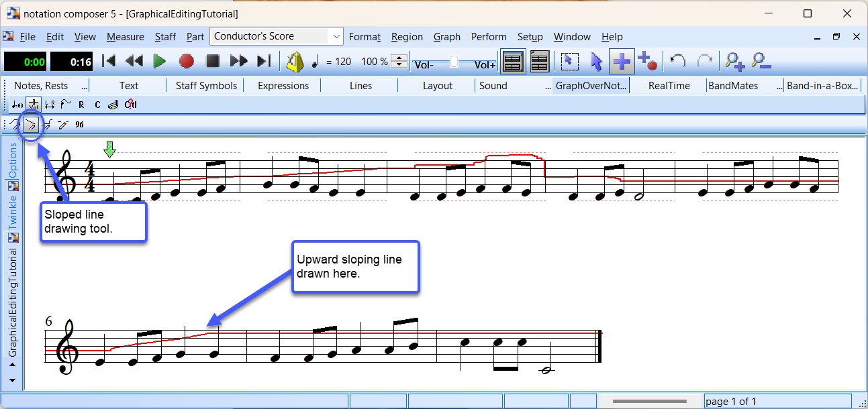Click the zoom percentage stepper up arrow
Screen dimensions: 868x409
tap(399, 58)
